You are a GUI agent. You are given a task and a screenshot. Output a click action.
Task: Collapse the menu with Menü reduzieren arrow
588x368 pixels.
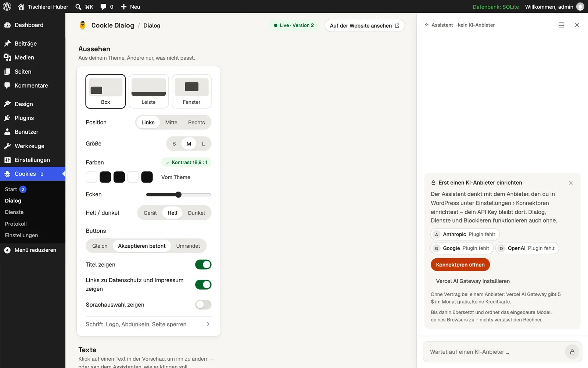[7, 250]
